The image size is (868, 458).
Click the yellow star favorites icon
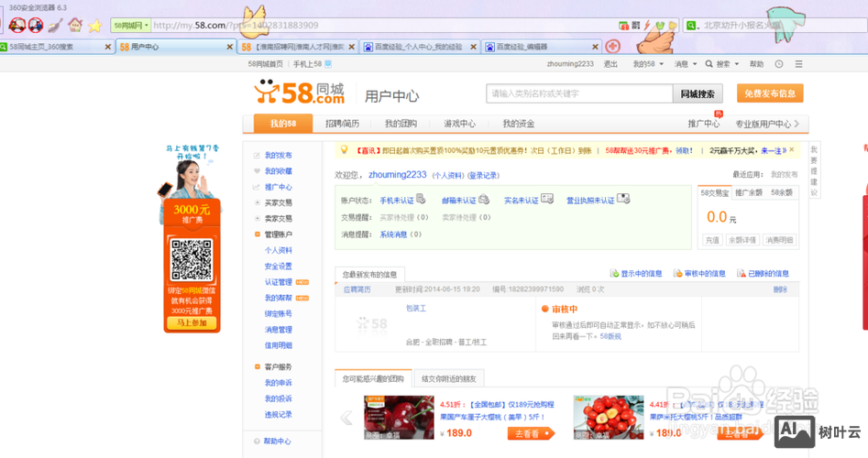coord(95,26)
